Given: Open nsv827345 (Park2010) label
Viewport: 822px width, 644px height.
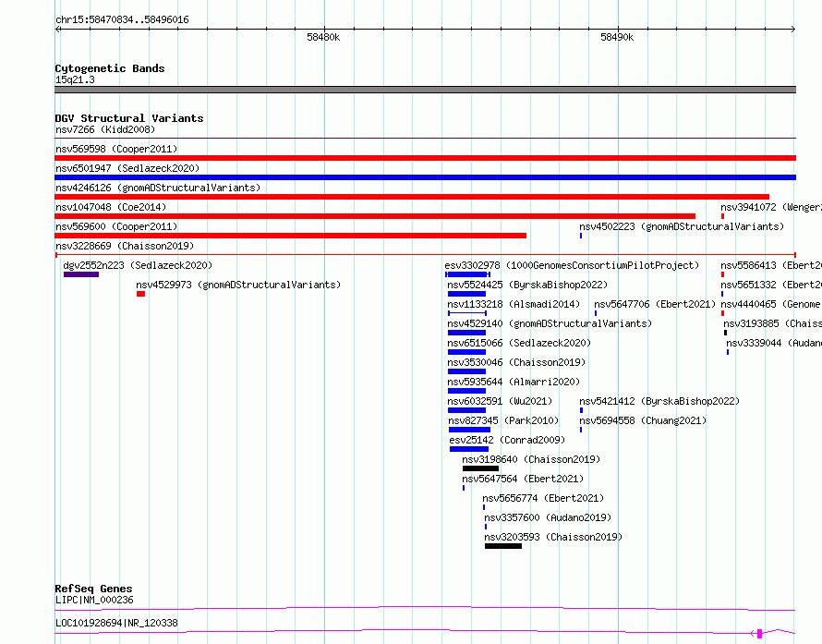Looking at the screenshot, I should coord(503,420).
